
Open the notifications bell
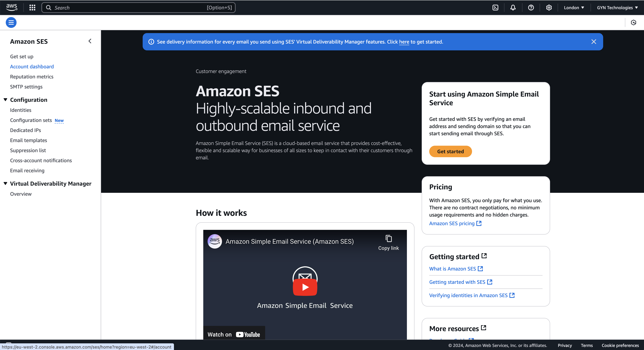(x=513, y=8)
